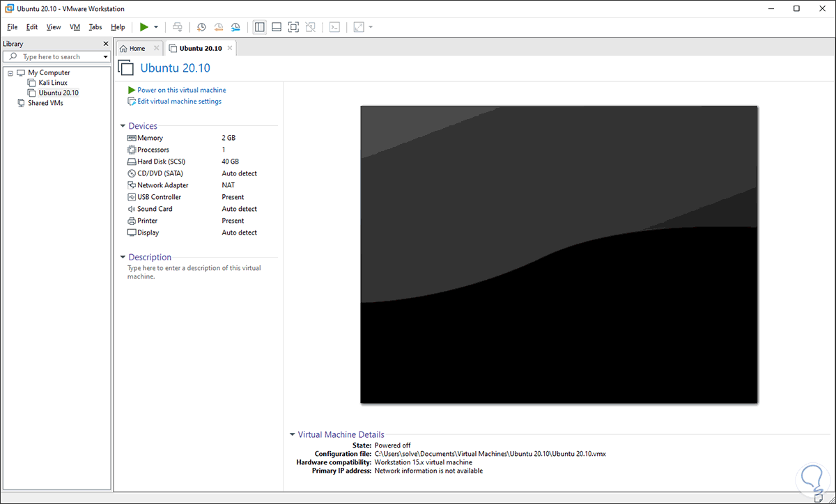836x504 pixels.
Task: Click the Enter Full Screen toolbar icon
Action: click(x=293, y=27)
